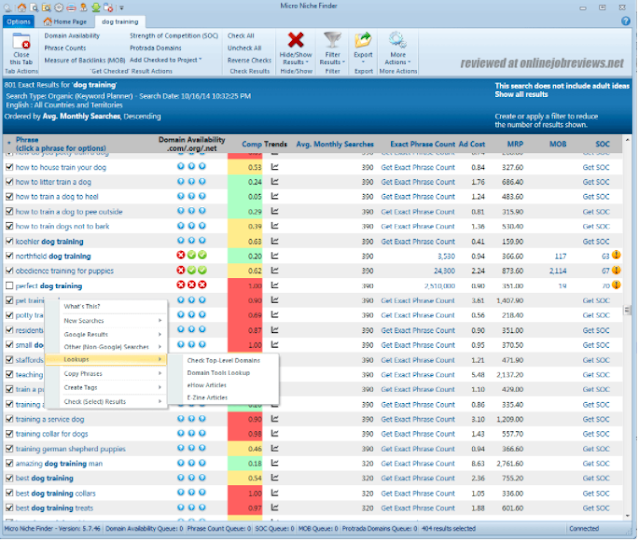Uncheck the best dog training checkbox

coord(9,478)
